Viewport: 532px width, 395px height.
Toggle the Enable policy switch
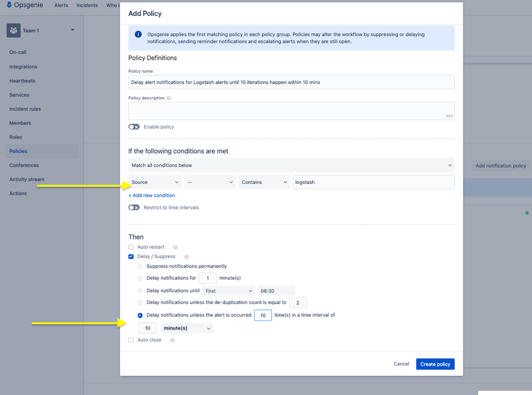[134, 127]
